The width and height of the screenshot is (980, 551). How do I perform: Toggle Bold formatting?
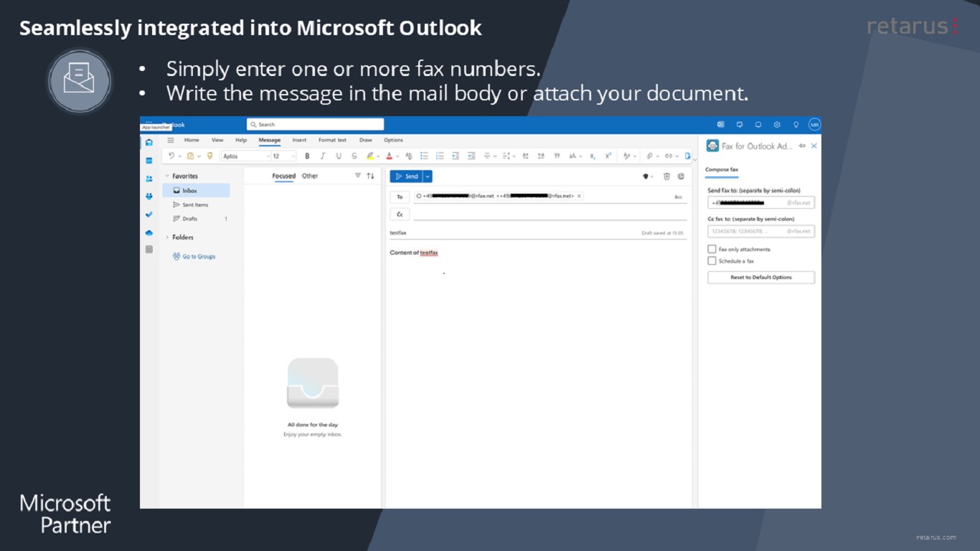pos(307,156)
